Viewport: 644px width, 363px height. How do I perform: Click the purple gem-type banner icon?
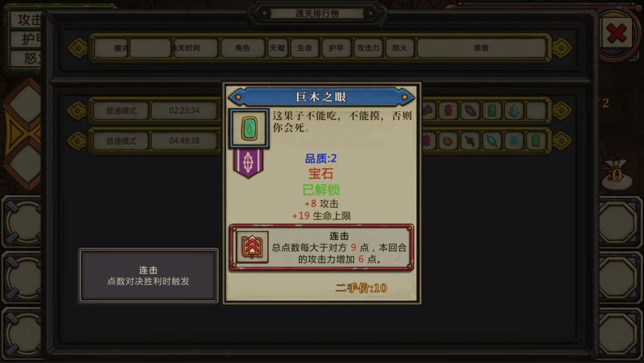click(x=248, y=163)
